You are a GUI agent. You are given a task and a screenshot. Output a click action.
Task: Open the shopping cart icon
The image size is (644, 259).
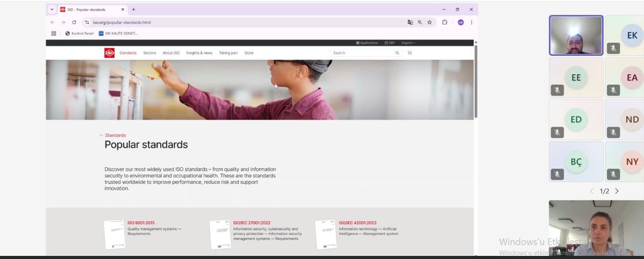(410, 53)
